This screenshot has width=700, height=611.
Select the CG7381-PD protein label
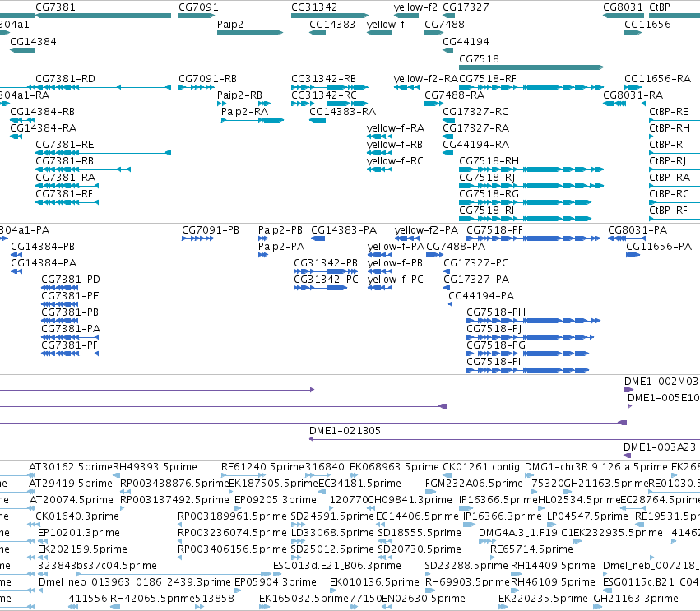71,280
